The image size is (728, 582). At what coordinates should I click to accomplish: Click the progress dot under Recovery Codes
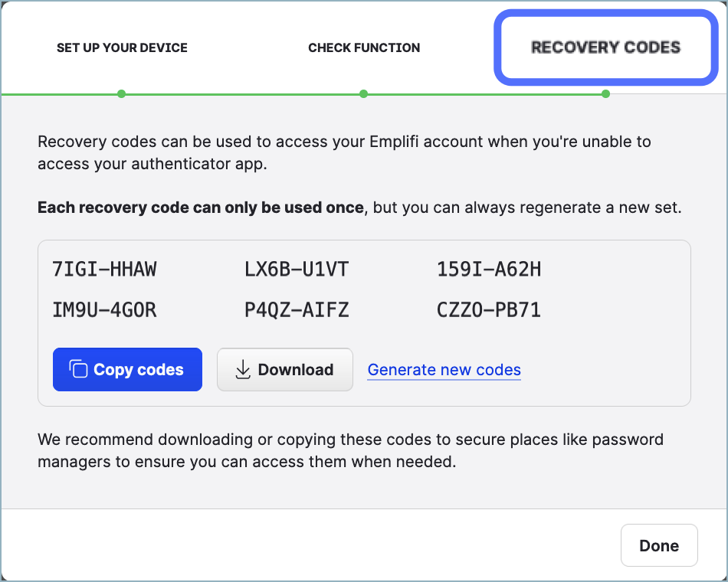(x=605, y=94)
